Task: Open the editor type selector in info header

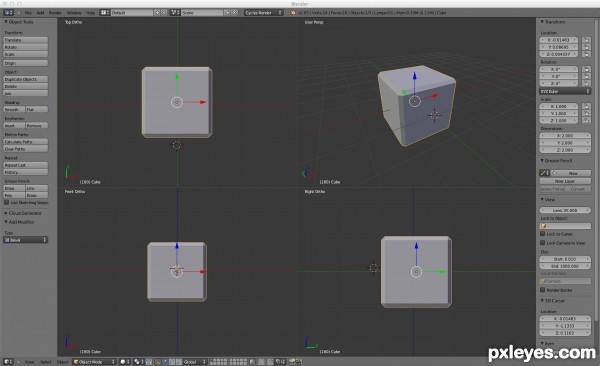Action: coord(8,13)
